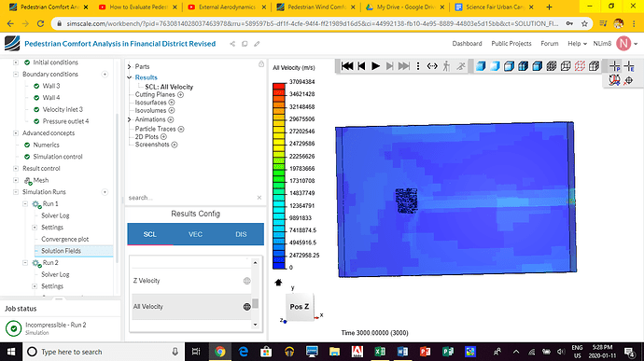
Task: Expand the Initial conditions node
Action: 16,62
